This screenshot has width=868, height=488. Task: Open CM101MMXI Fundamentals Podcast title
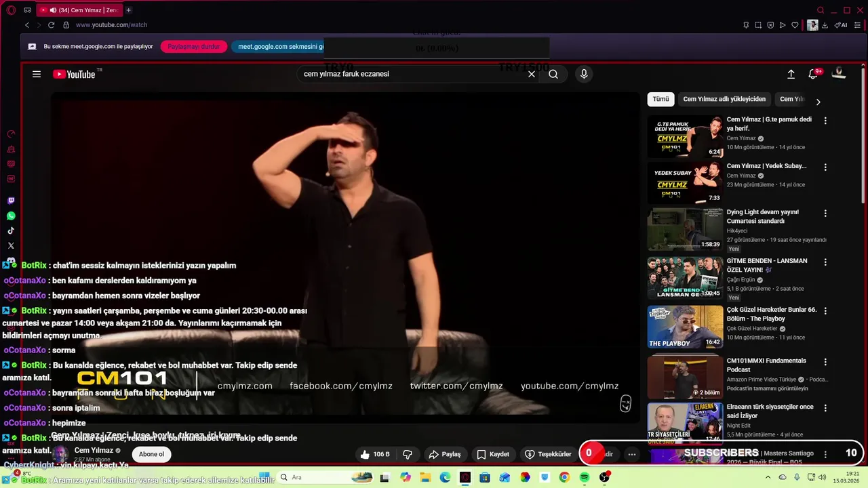[766, 365]
